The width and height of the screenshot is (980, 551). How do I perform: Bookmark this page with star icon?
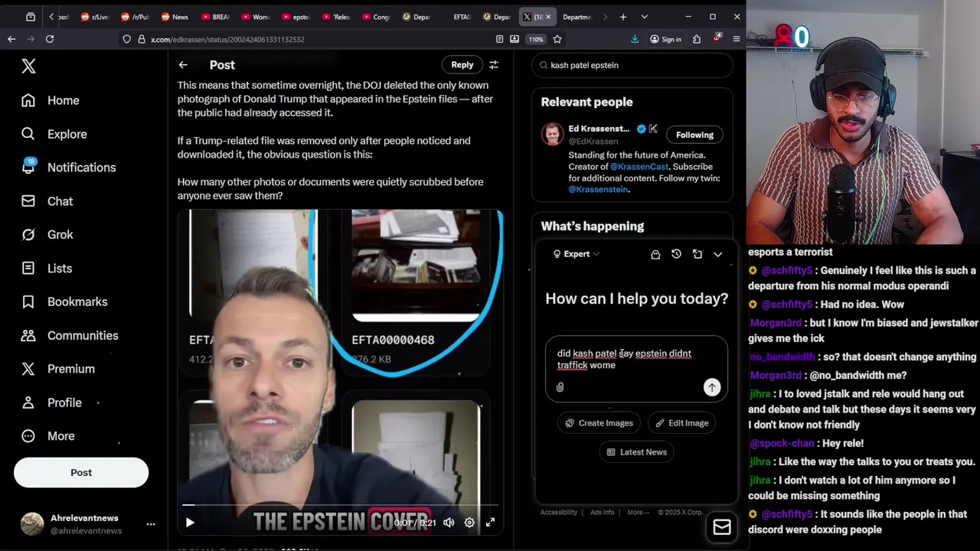[557, 39]
